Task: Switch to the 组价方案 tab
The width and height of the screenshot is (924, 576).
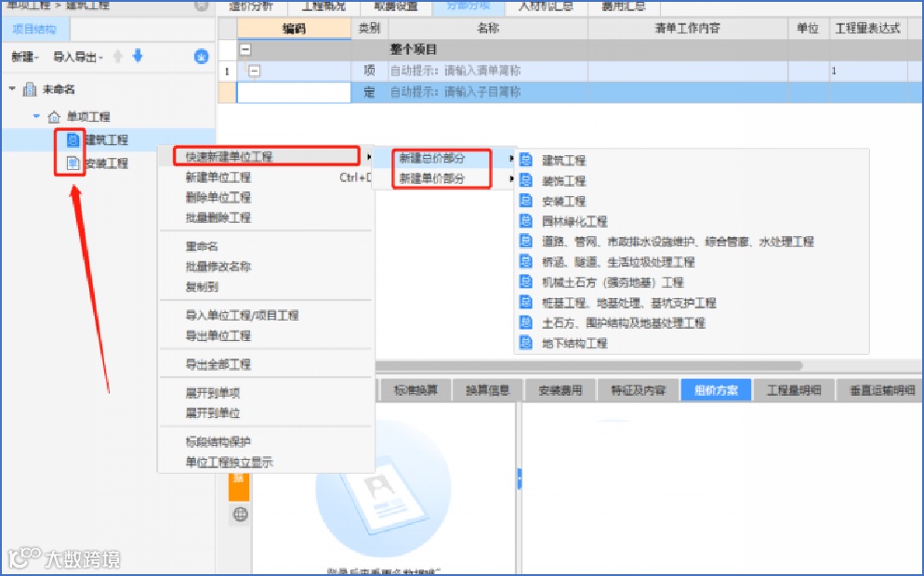Action: point(716,390)
